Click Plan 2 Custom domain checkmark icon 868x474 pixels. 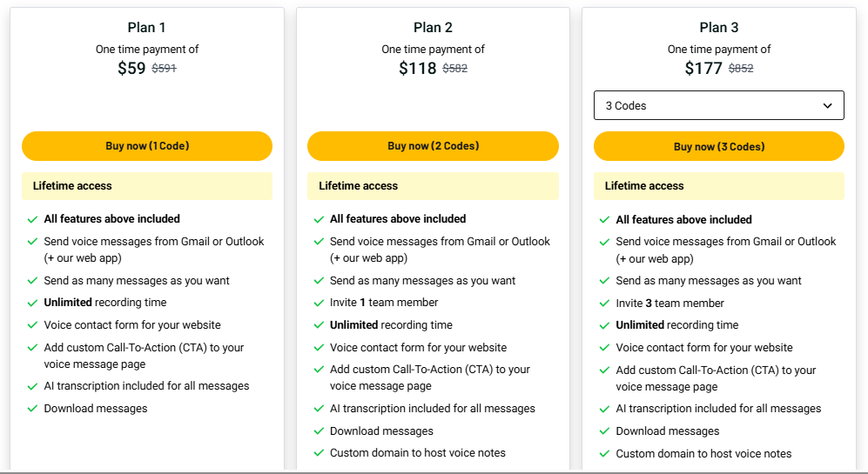318,453
